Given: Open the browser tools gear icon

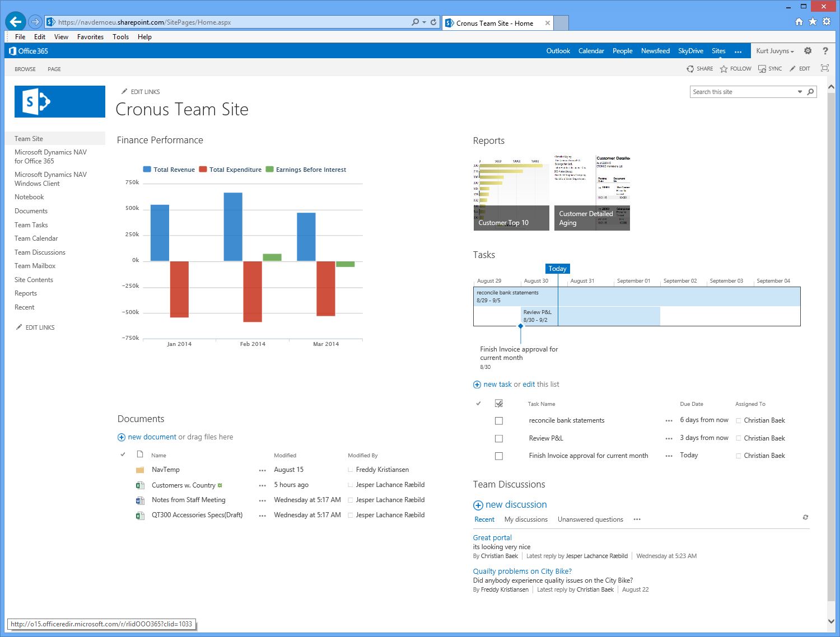Looking at the screenshot, I should coord(827,22).
